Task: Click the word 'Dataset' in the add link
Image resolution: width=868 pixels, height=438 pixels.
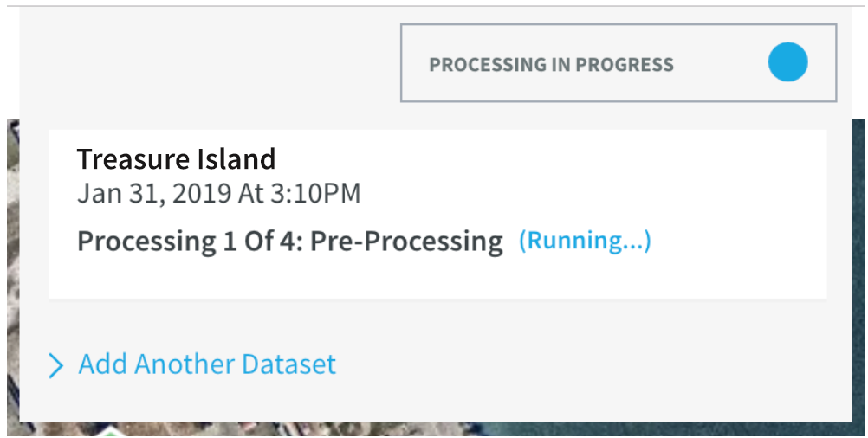Action: (288, 364)
